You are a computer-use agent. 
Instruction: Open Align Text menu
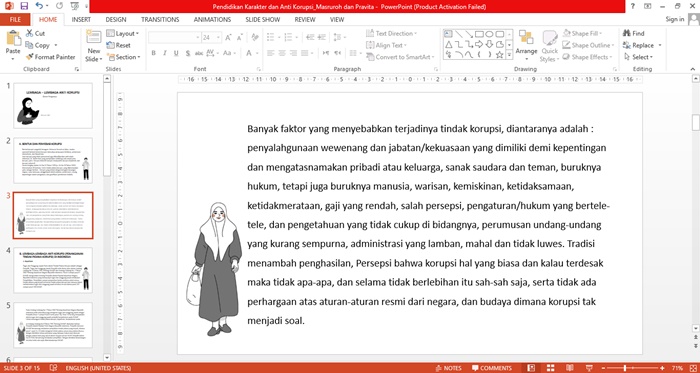[387, 45]
